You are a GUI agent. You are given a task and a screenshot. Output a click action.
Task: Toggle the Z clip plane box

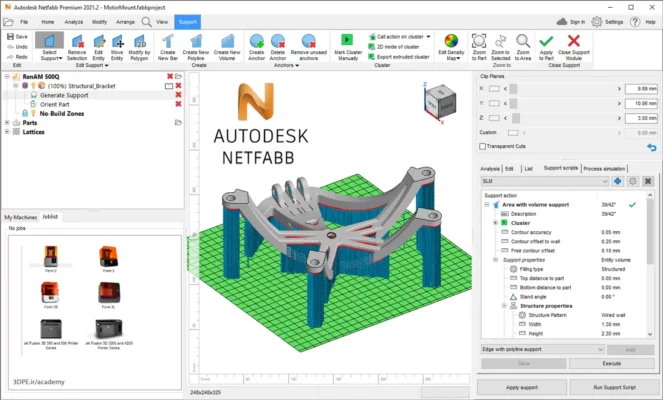(x=494, y=118)
